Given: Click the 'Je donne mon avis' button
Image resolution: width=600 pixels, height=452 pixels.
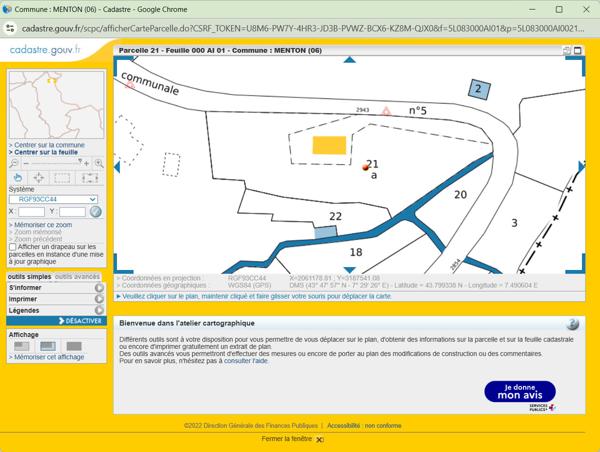Looking at the screenshot, I should tap(519, 391).
